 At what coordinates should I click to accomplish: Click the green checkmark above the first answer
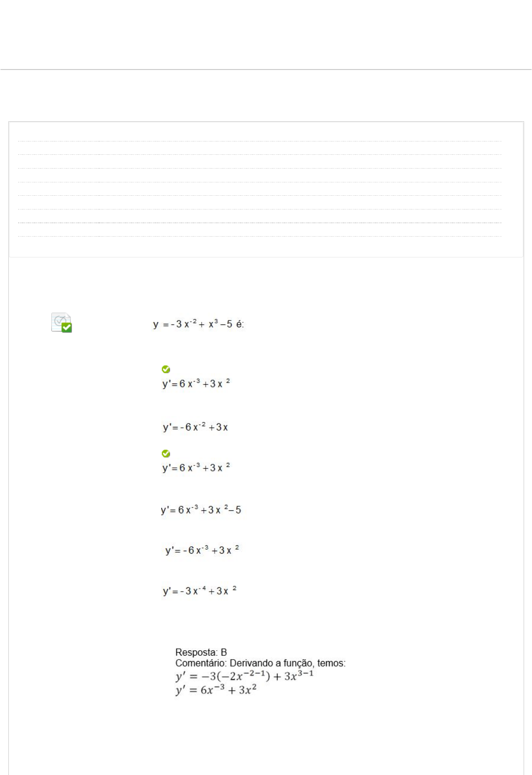(166, 369)
